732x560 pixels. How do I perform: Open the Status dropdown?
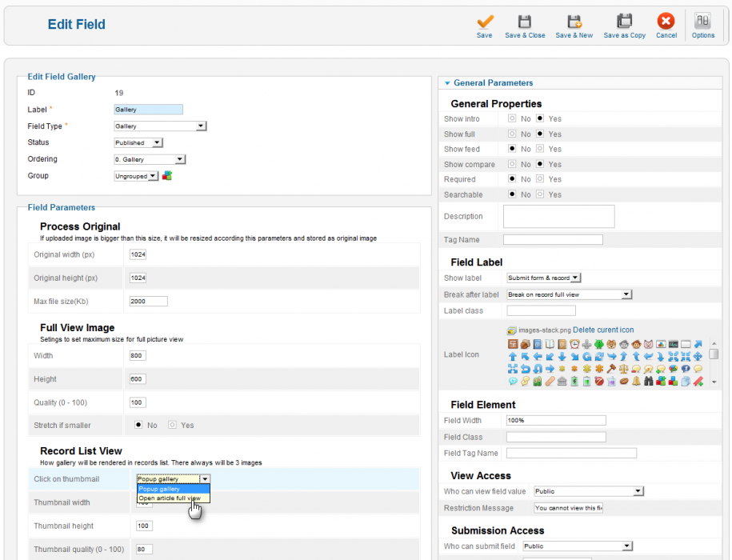pyautogui.click(x=138, y=143)
